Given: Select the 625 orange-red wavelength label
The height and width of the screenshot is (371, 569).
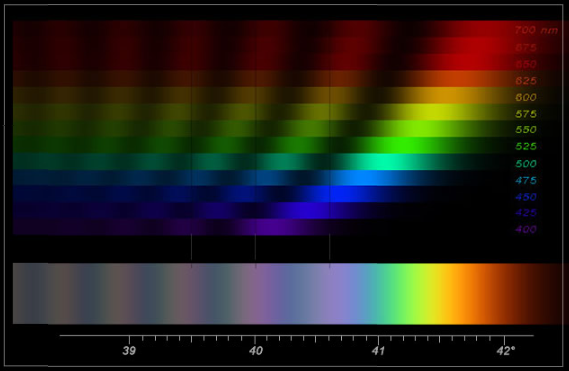Looking at the screenshot, I should click(526, 81).
